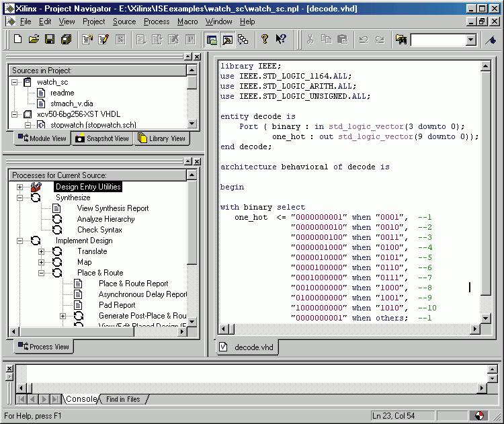Click the Copy toolbar icon
The width and height of the screenshot is (504, 424).
click(x=326, y=40)
